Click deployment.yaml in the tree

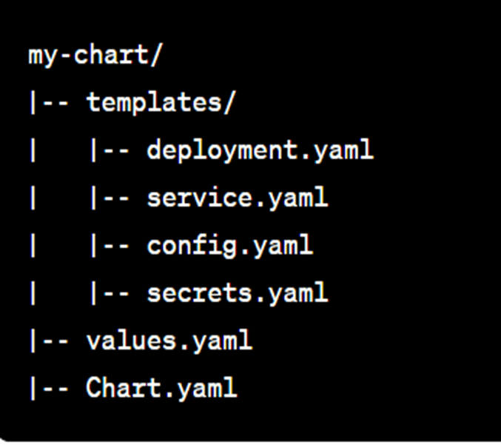pos(260,150)
